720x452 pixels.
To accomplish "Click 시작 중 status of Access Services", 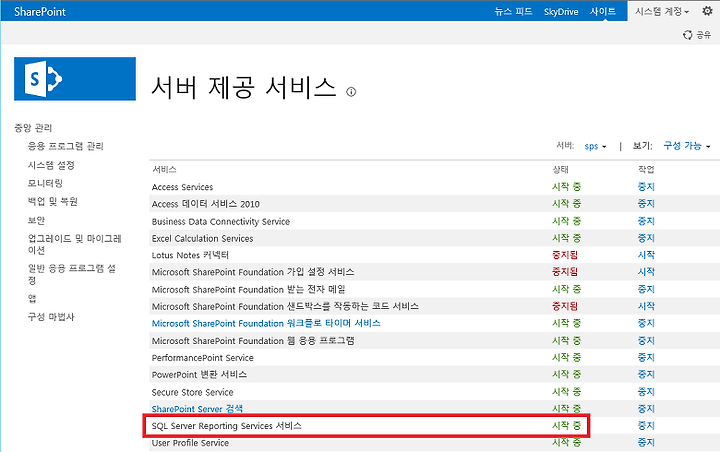I will click(567, 186).
